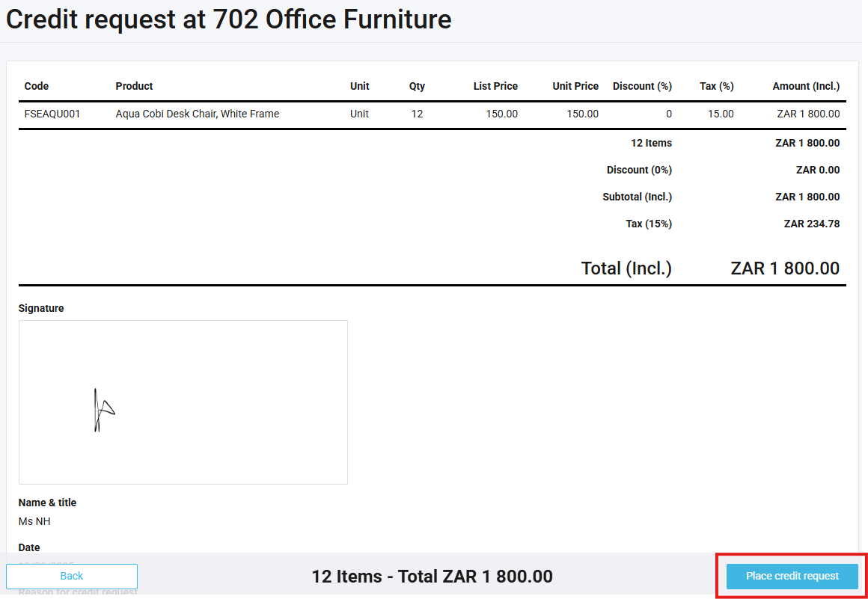The image size is (868, 599).
Task: Click the Discount (0%) summary label
Action: (x=638, y=170)
